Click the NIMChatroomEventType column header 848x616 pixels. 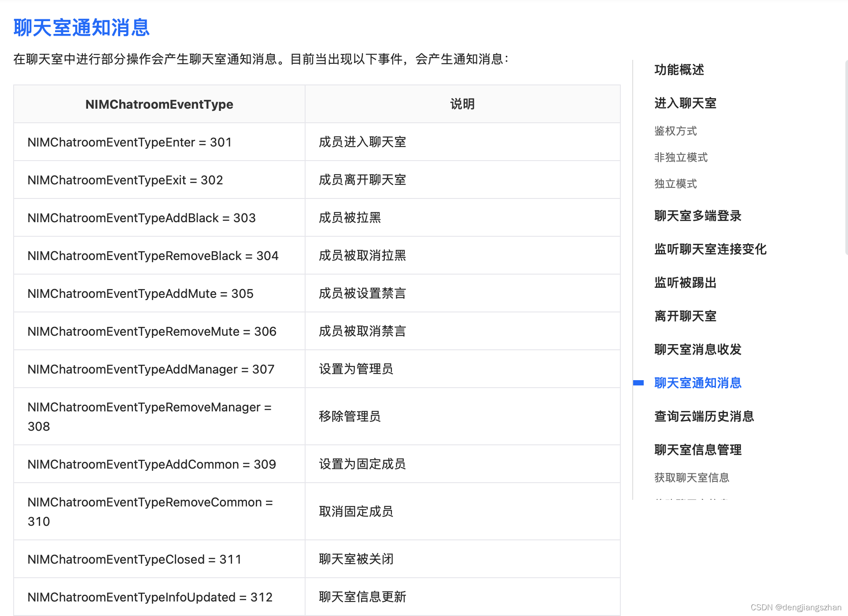[x=159, y=104]
